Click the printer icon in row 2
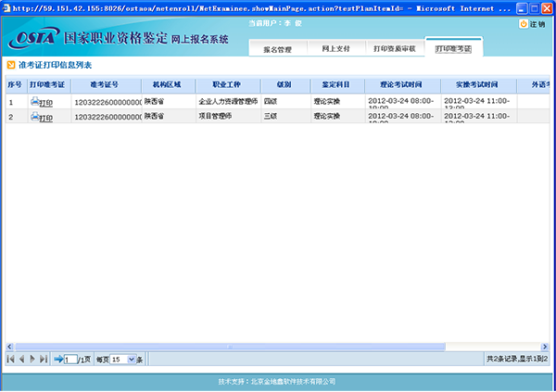556x392 pixels. pyautogui.click(x=35, y=116)
